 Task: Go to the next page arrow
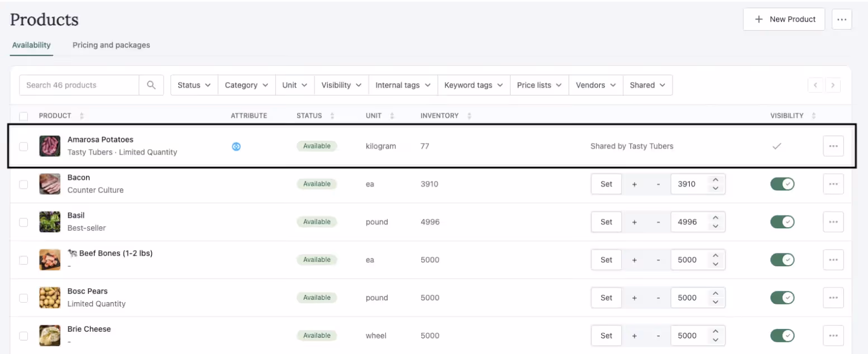833,85
